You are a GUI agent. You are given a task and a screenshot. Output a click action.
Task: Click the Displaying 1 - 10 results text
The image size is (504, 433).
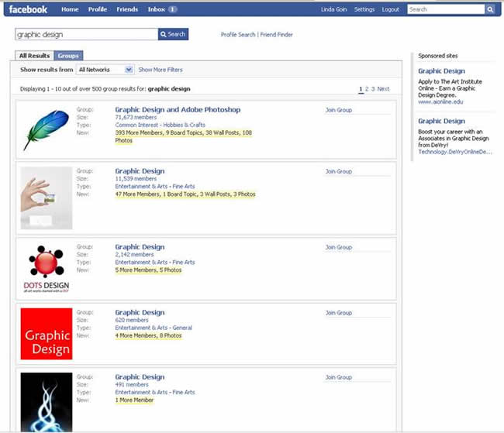point(105,88)
